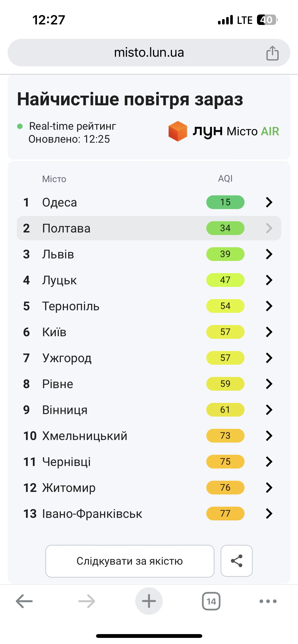Select Хмельницький in the ranking list

click(x=85, y=436)
